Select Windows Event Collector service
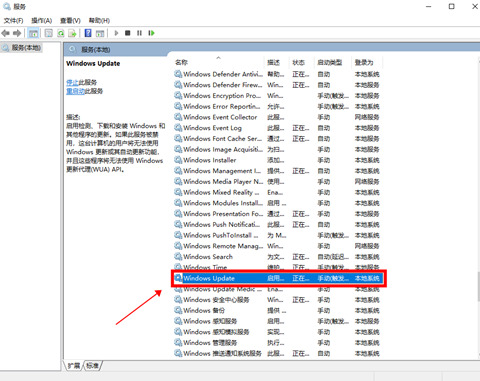This screenshot has width=480, height=381. [x=277, y=117]
